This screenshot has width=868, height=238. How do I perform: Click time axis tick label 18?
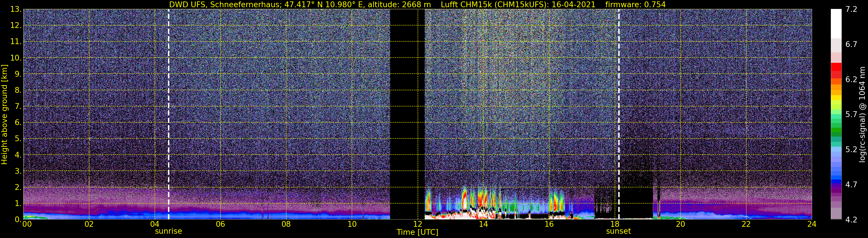click(x=614, y=224)
